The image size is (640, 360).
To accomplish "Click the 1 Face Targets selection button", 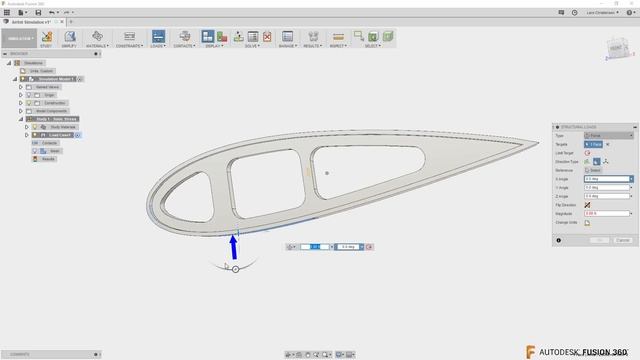I will tap(593, 144).
